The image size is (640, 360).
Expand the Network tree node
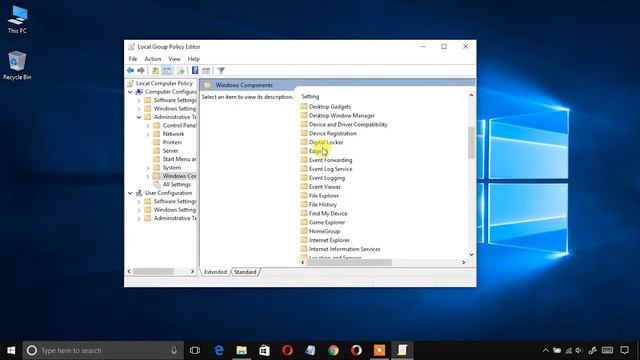[x=148, y=134]
